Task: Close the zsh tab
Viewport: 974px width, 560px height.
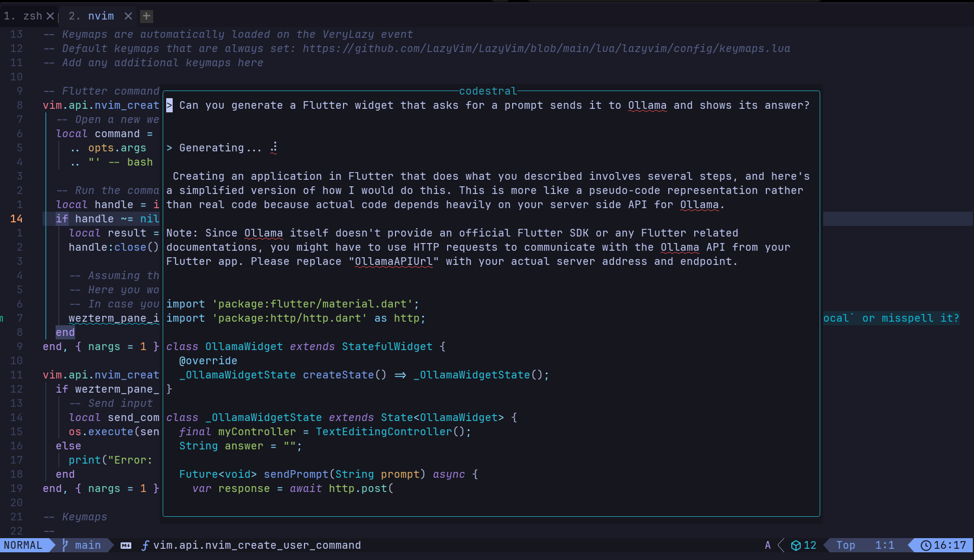Action: tap(50, 16)
